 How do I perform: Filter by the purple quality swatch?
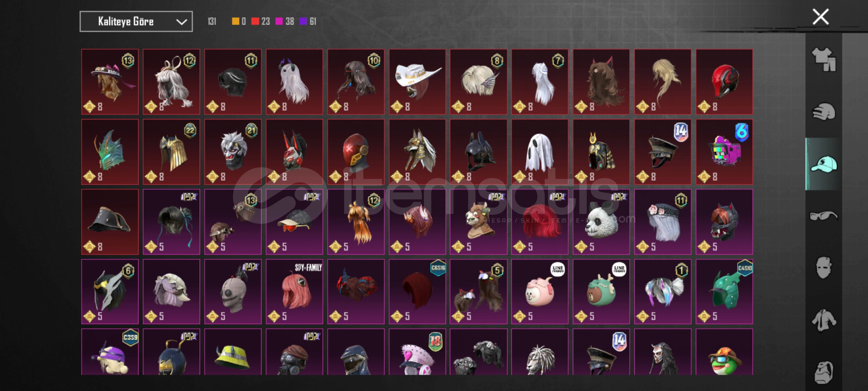point(303,21)
